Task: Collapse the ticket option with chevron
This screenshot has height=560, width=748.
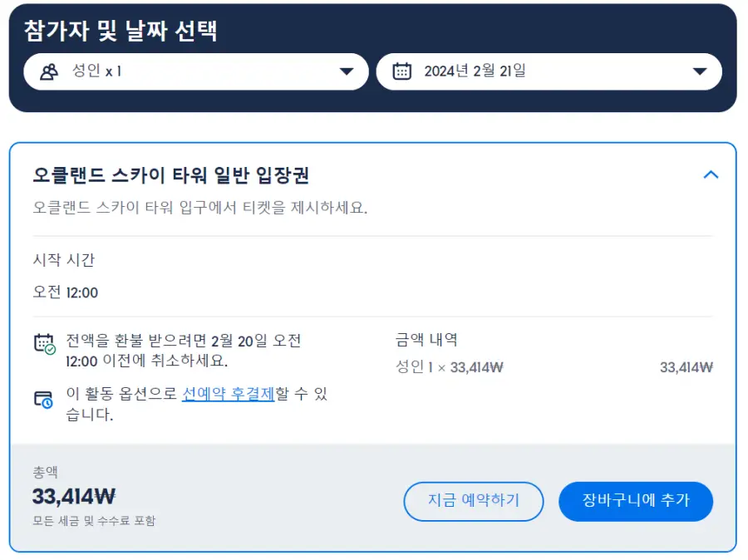Action: coord(711,174)
